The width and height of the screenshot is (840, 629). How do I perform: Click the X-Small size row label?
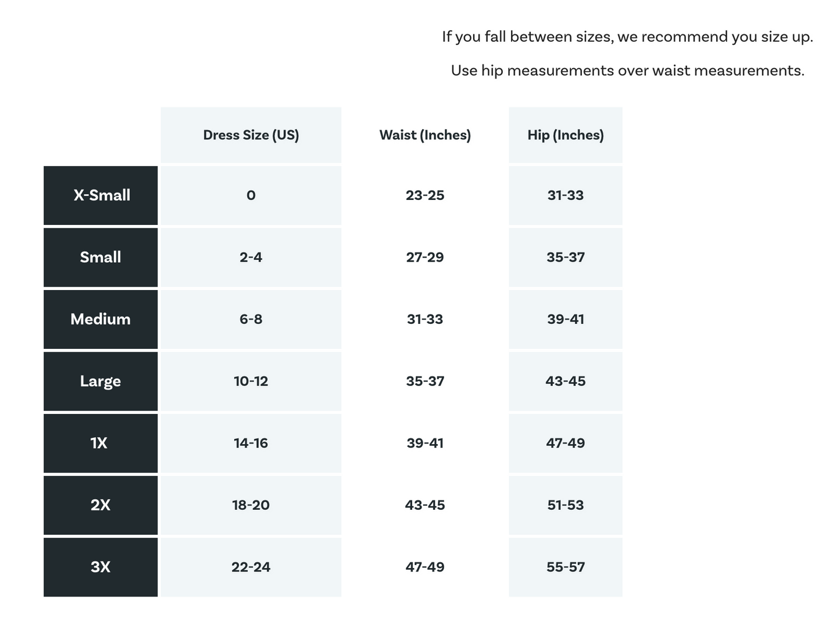(x=101, y=195)
